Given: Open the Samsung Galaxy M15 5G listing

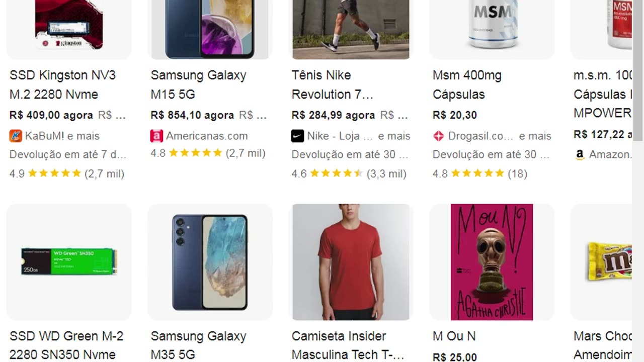Looking at the screenshot, I should click(198, 84).
